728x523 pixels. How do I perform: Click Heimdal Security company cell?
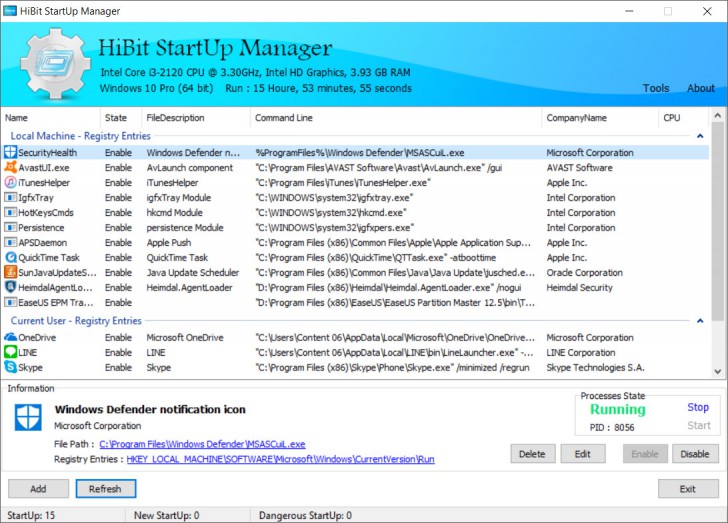point(579,288)
